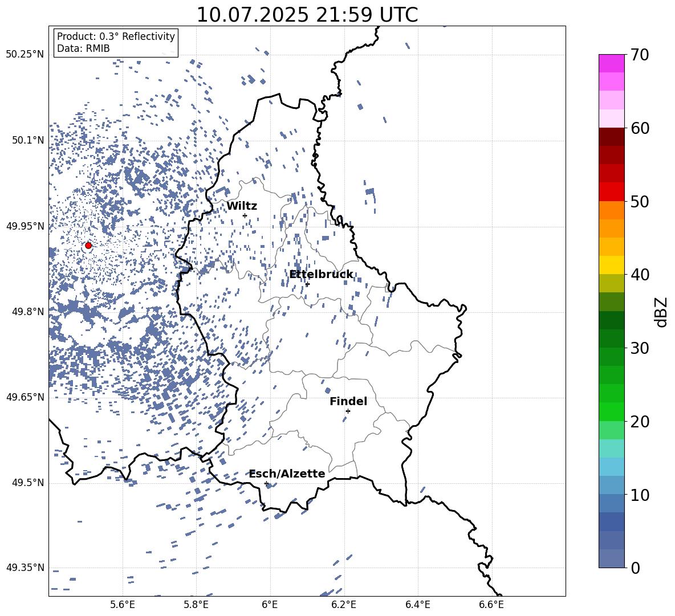Click the 6.4°E longitude label
This screenshot has width=675, height=616.
417,605
